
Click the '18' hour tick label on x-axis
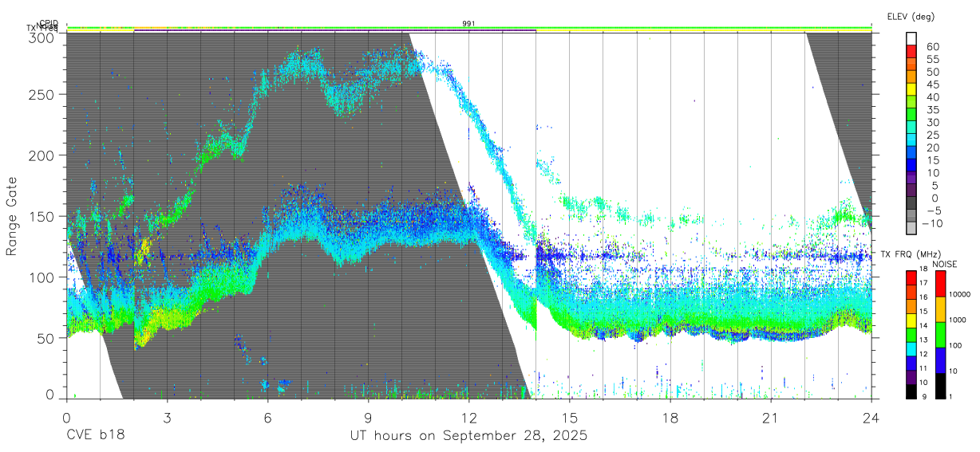coord(670,418)
